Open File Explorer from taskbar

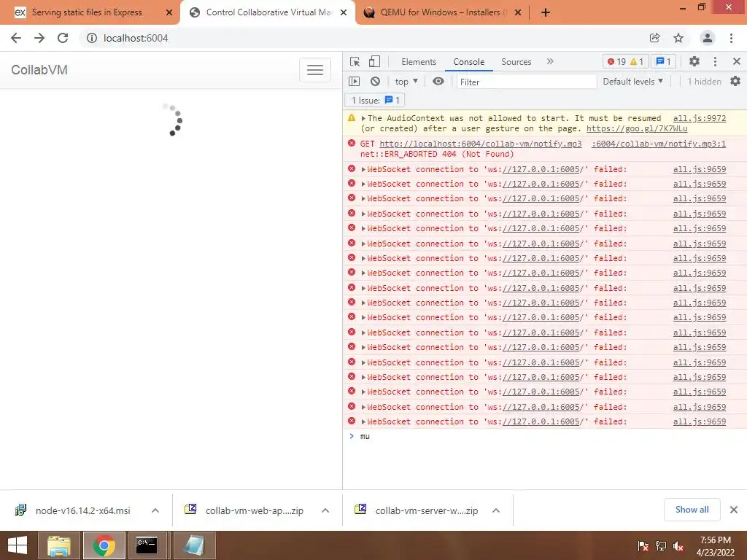tap(59, 545)
